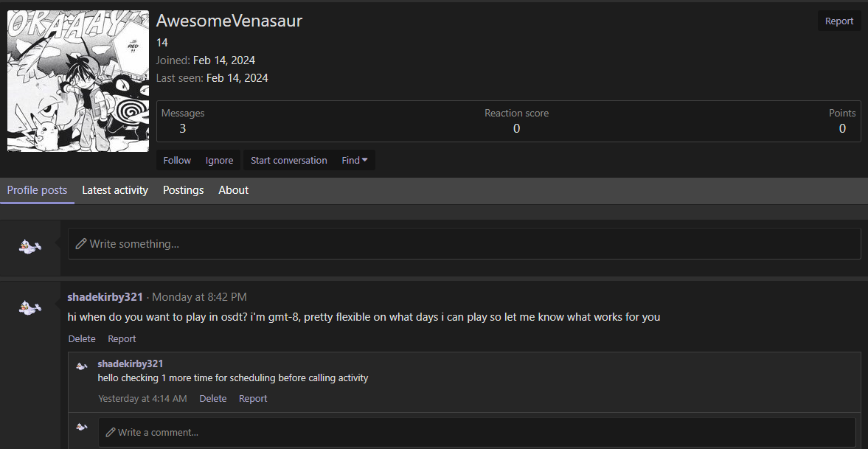Expand the Find dropdown menu
The width and height of the screenshot is (868, 449).
[x=355, y=160]
